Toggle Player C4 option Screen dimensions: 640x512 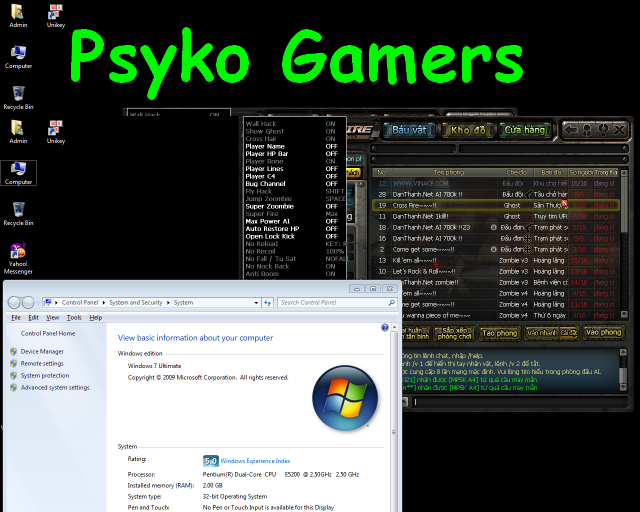(x=291, y=176)
